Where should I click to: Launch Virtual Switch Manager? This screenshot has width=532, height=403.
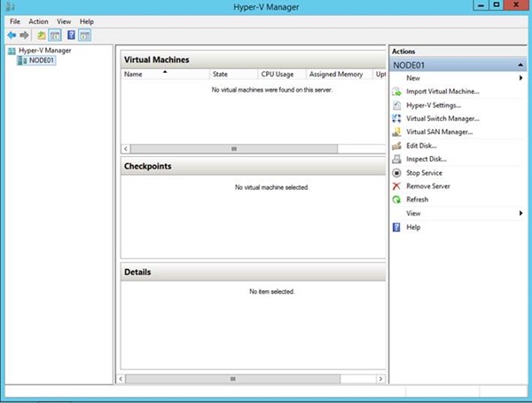tap(442, 118)
